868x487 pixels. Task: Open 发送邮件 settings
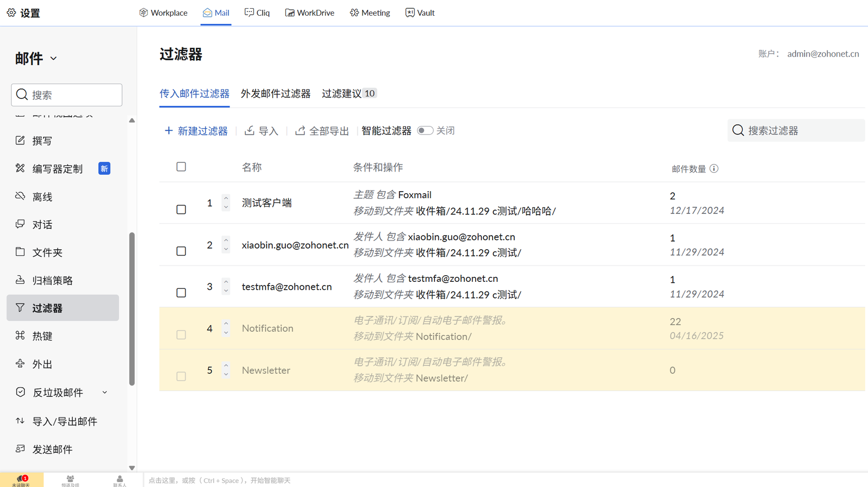[x=63, y=449]
